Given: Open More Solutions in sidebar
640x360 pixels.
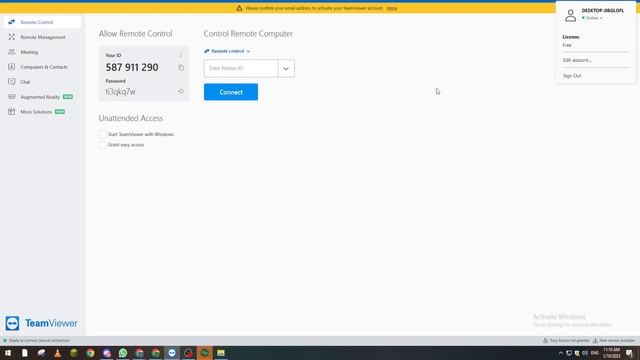Looking at the screenshot, I should tap(42, 112).
